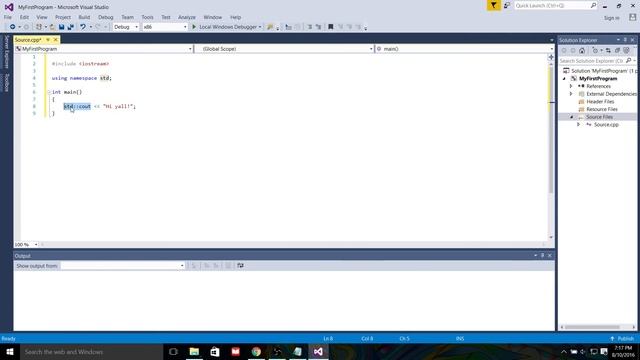640x360 pixels.
Task: Open the Edit menu
Action: [24, 17]
